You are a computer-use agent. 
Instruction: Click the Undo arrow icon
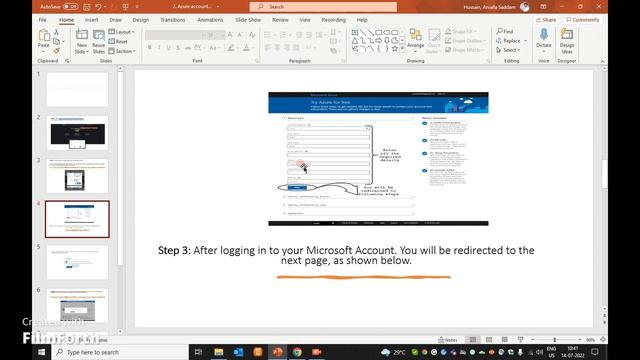tap(98, 7)
